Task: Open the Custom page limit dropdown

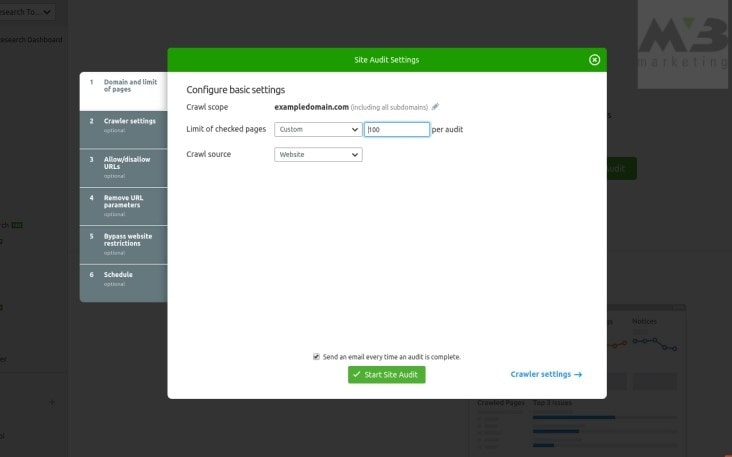Action: (x=318, y=129)
